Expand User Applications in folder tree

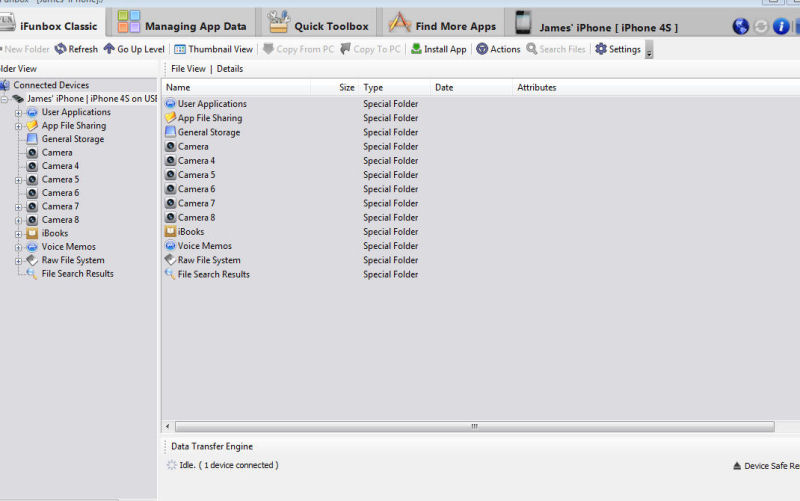18,113
